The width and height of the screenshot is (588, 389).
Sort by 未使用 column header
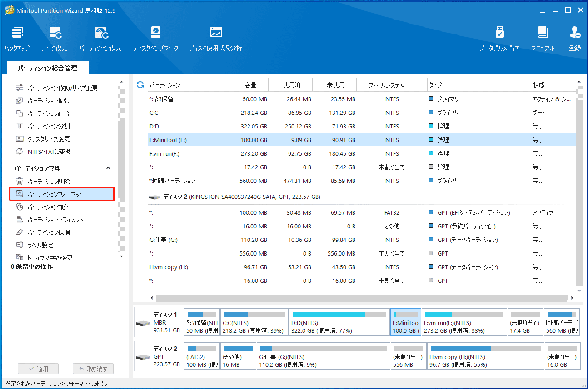click(335, 85)
